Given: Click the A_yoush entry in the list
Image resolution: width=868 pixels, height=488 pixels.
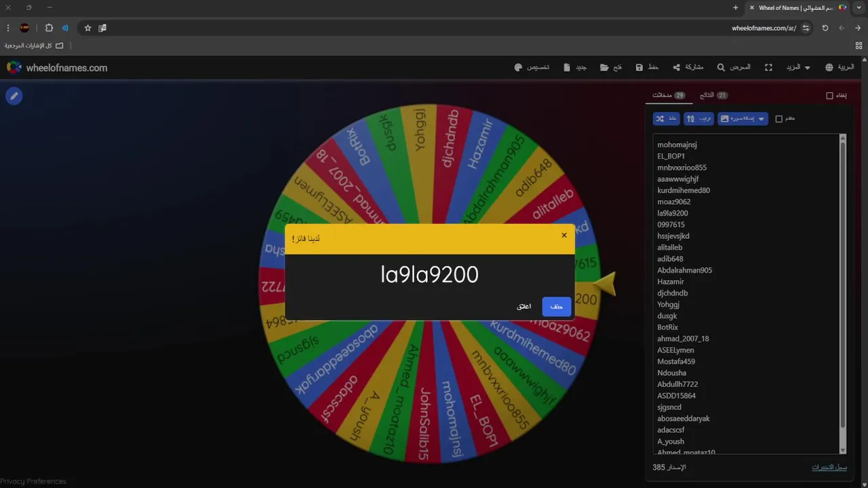Looking at the screenshot, I should 671,441.
